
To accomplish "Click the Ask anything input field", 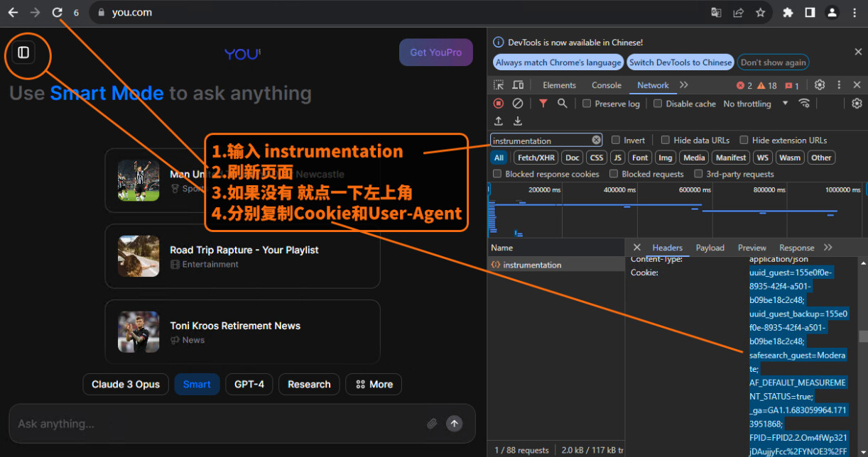I will click(213, 424).
